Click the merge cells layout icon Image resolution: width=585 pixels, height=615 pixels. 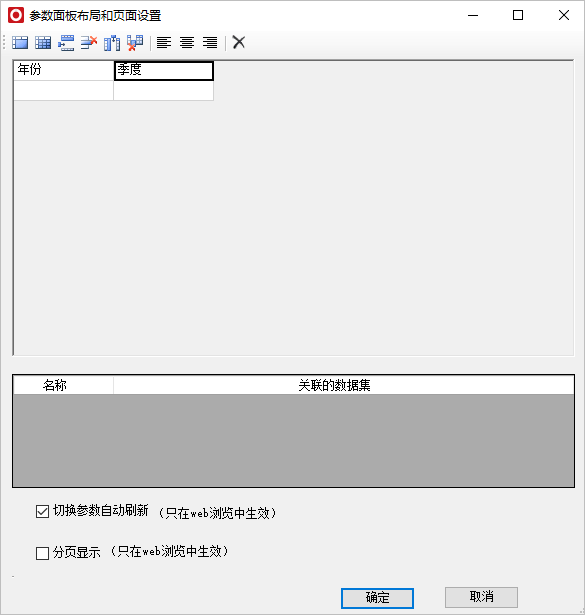(20, 42)
